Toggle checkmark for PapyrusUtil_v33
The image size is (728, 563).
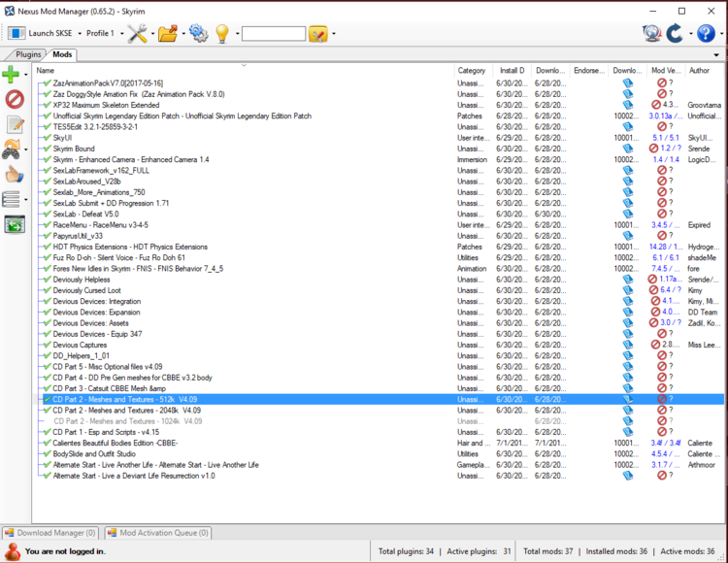click(47, 236)
